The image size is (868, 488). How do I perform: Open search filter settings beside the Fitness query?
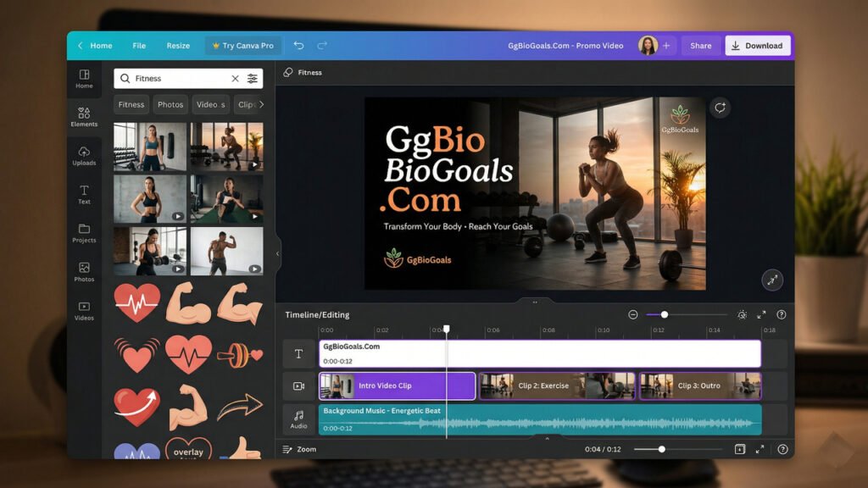coord(252,77)
